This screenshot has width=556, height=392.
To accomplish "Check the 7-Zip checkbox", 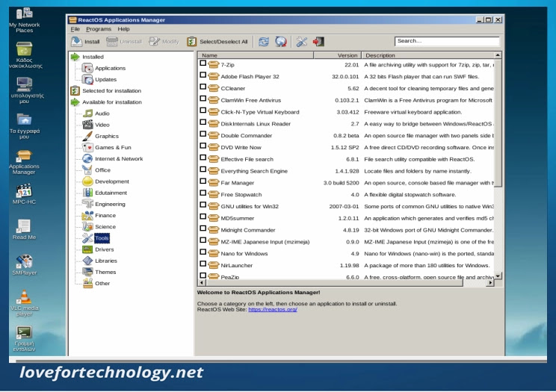I will click(203, 63).
